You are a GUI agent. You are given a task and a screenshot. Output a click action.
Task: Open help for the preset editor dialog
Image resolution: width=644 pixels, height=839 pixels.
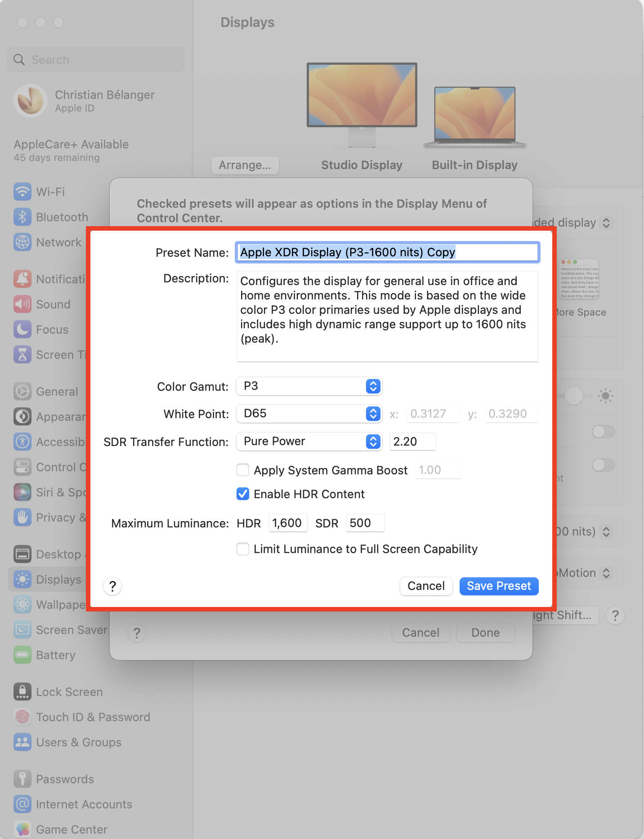point(112,586)
